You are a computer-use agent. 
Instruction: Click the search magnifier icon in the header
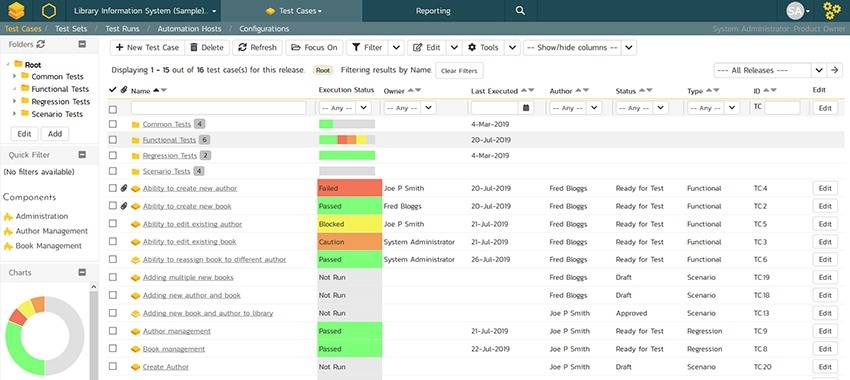pos(520,10)
